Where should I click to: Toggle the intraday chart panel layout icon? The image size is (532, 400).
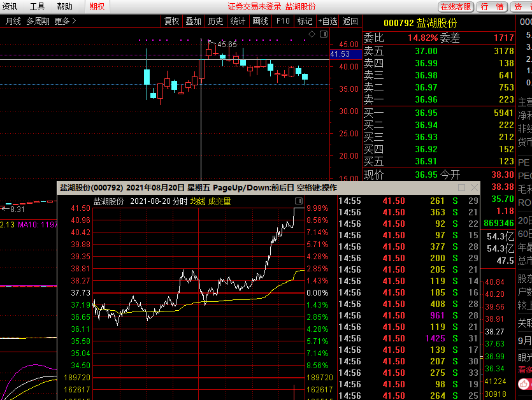pos(299,201)
